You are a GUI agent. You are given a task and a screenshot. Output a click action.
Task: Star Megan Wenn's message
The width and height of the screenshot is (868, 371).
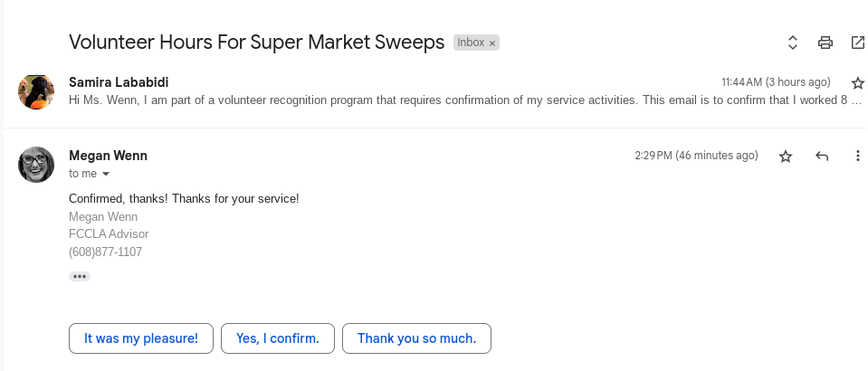pos(786,157)
